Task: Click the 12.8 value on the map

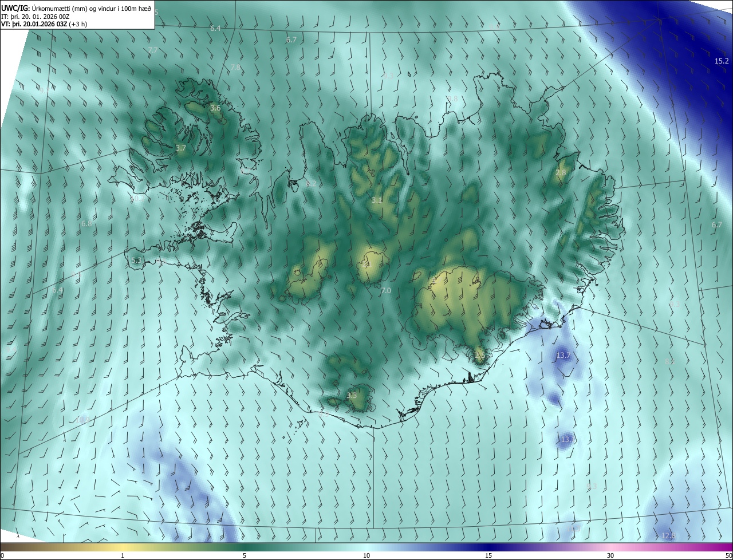Action: (x=668, y=536)
